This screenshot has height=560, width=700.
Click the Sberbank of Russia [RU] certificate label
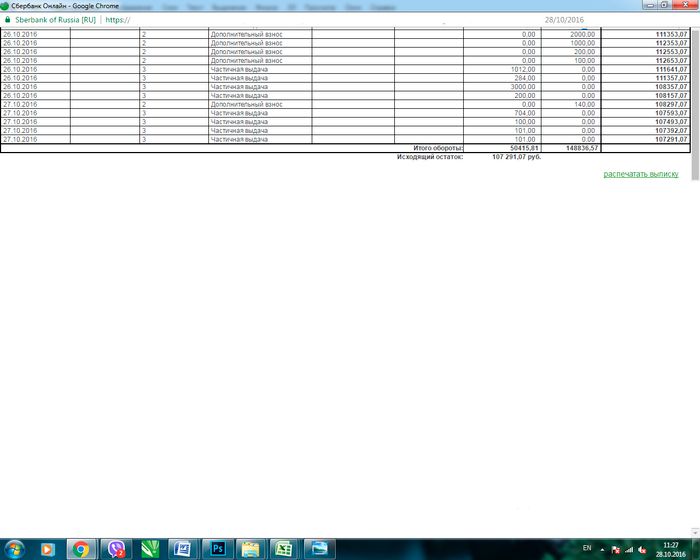55,20
